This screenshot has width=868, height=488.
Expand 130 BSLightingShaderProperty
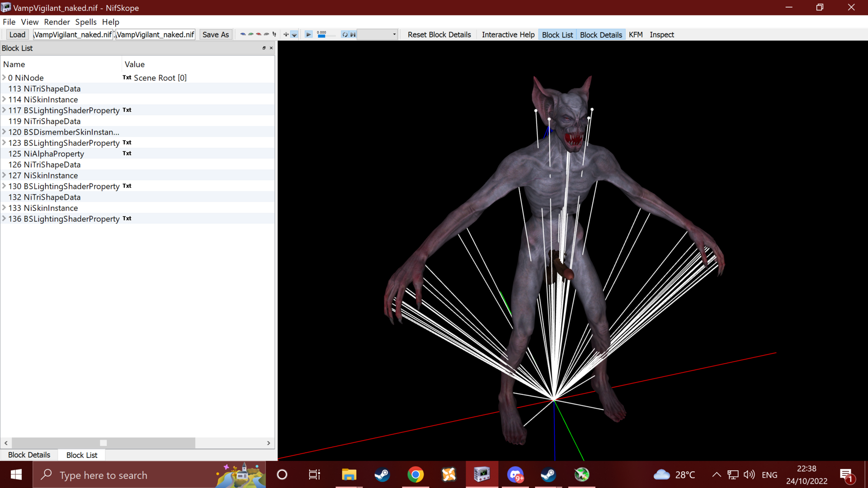[4, 186]
